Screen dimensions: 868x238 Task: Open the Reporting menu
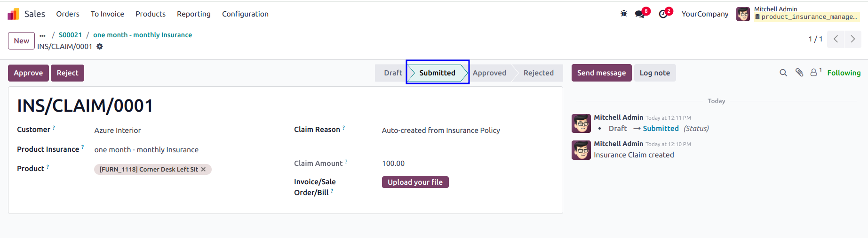[x=194, y=14]
